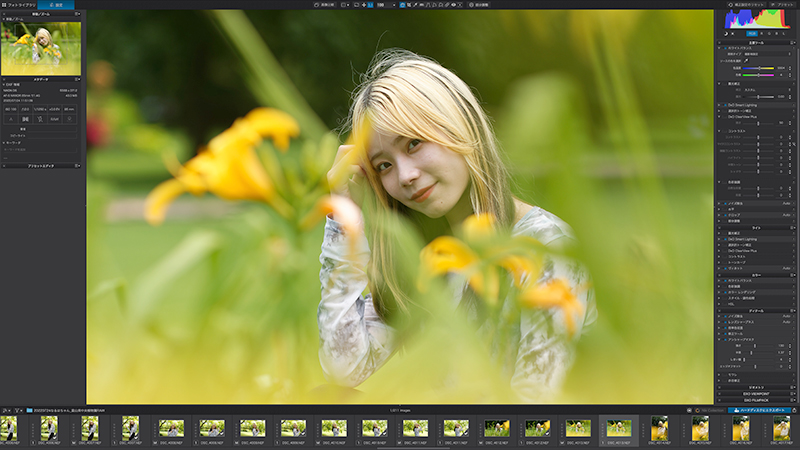Collapse the ディテール (Detail) palette header
This screenshot has width=800, height=450.
point(756,310)
